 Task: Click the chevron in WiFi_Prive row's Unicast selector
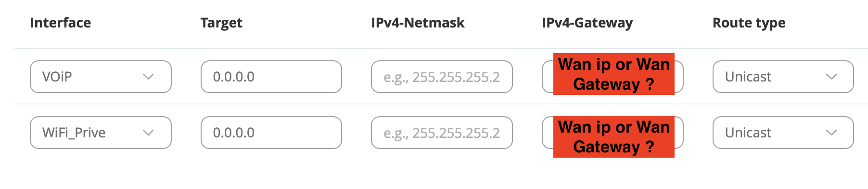(831, 133)
